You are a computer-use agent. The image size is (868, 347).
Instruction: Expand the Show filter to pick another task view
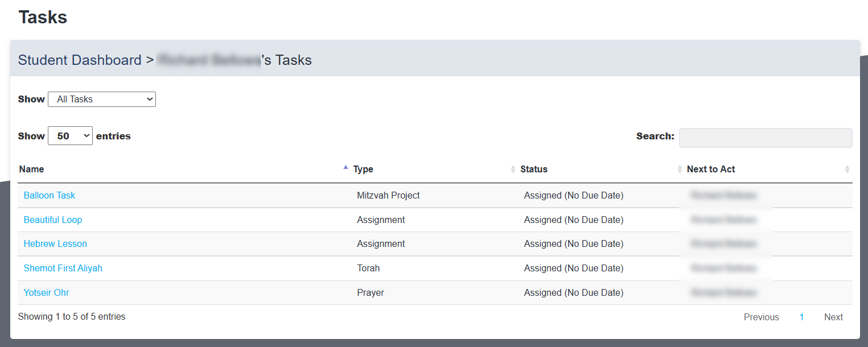[x=101, y=99]
